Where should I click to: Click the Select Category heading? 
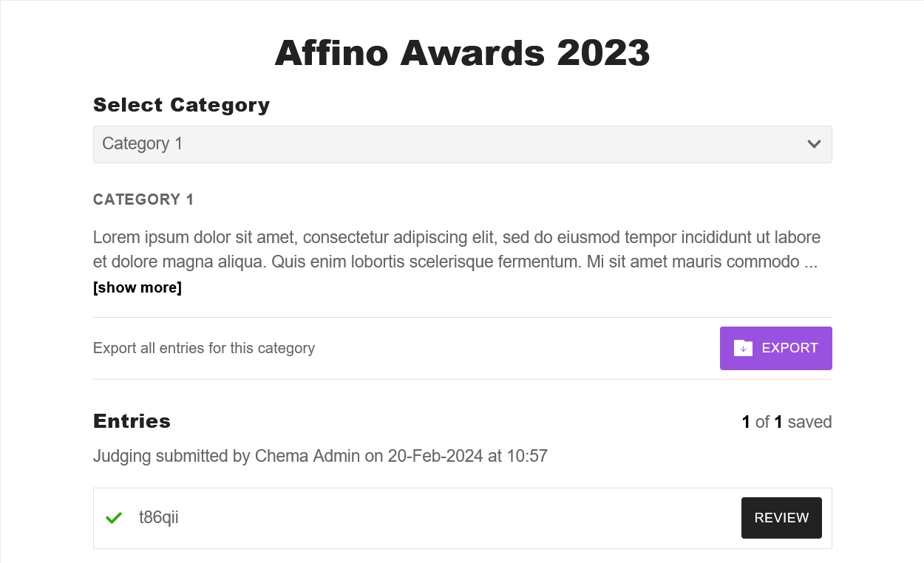[x=181, y=105]
